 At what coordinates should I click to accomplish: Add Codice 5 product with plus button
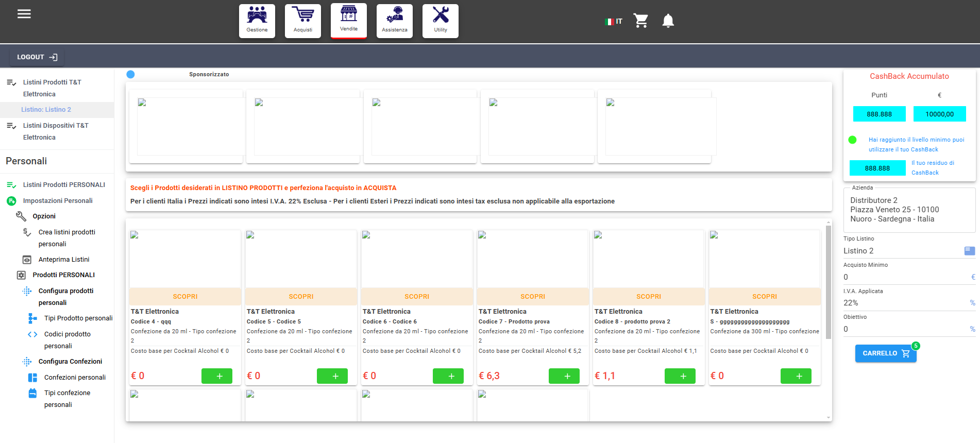(x=332, y=376)
